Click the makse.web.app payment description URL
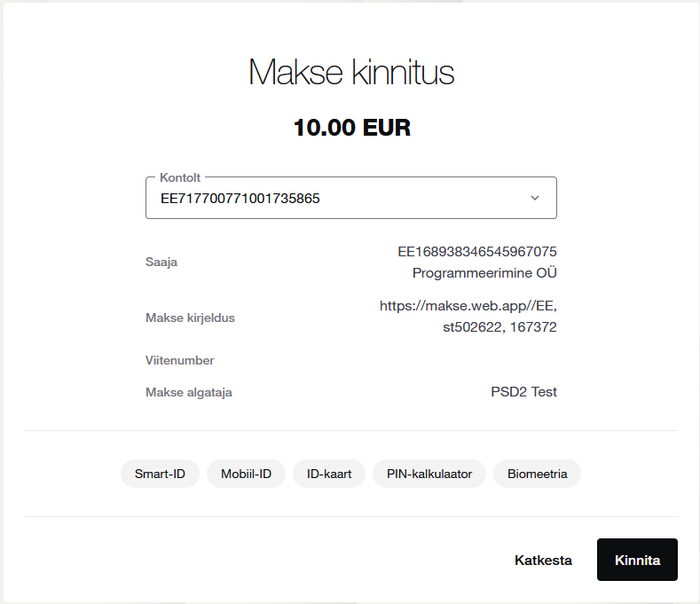 click(x=468, y=306)
